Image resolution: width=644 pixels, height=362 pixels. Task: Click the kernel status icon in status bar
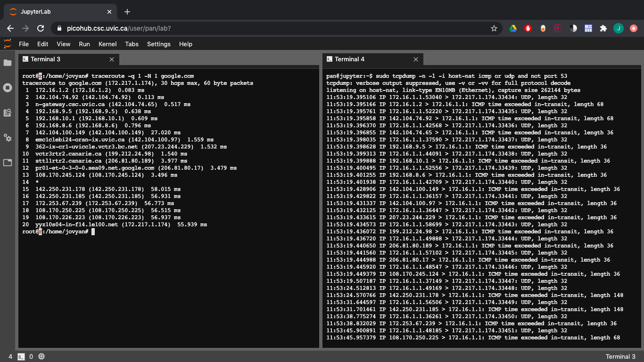pyautogui.click(x=41, y=356)
